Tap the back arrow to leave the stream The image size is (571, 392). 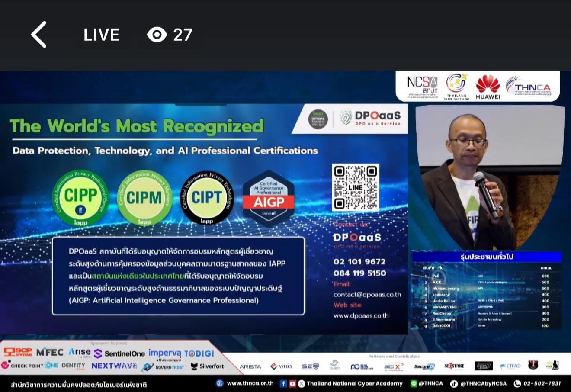point(39,35)
